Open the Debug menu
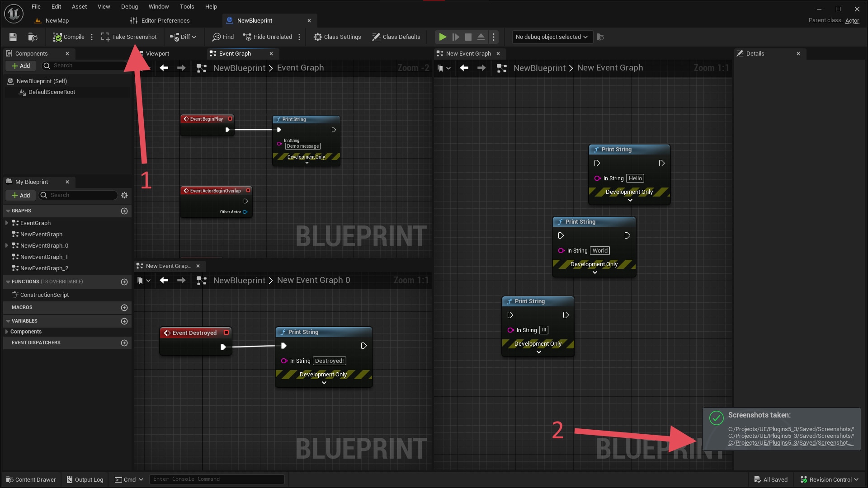 (129, 6)
